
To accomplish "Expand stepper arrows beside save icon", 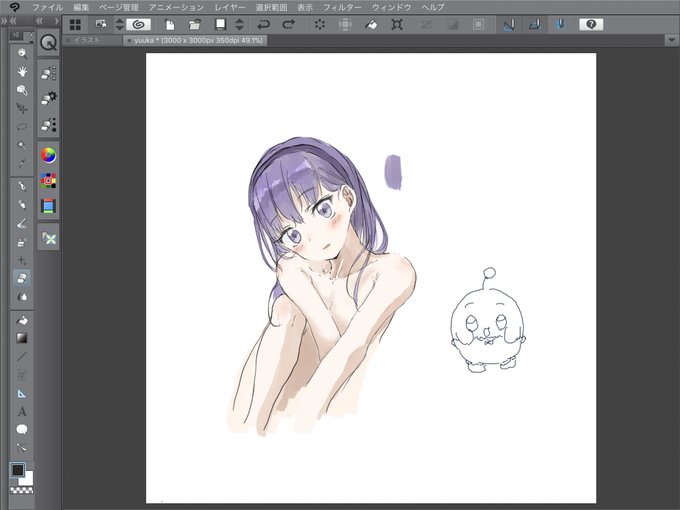I will (239, 25).
